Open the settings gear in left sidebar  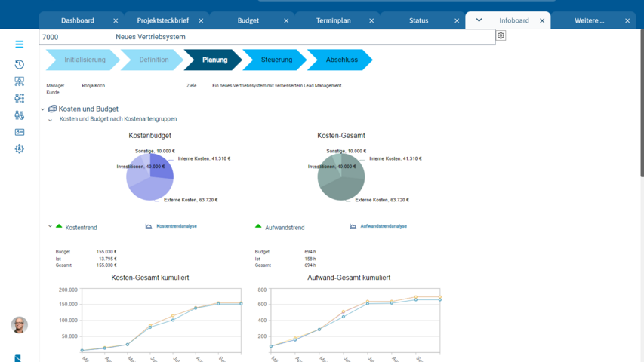tap(20, 149)
